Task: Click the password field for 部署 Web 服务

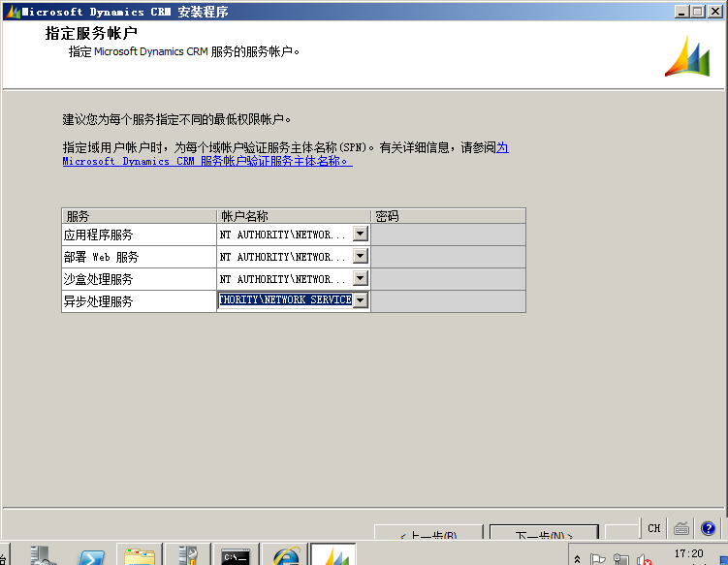Action: 448,257
